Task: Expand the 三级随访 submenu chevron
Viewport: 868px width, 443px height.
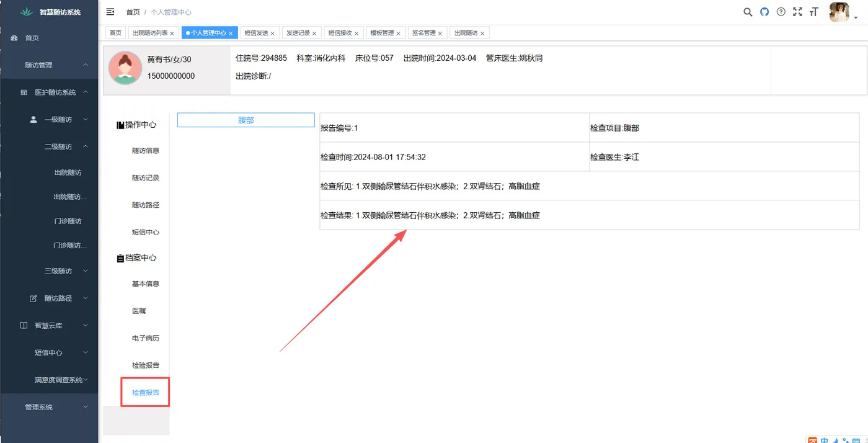Action: click(85, 271)
